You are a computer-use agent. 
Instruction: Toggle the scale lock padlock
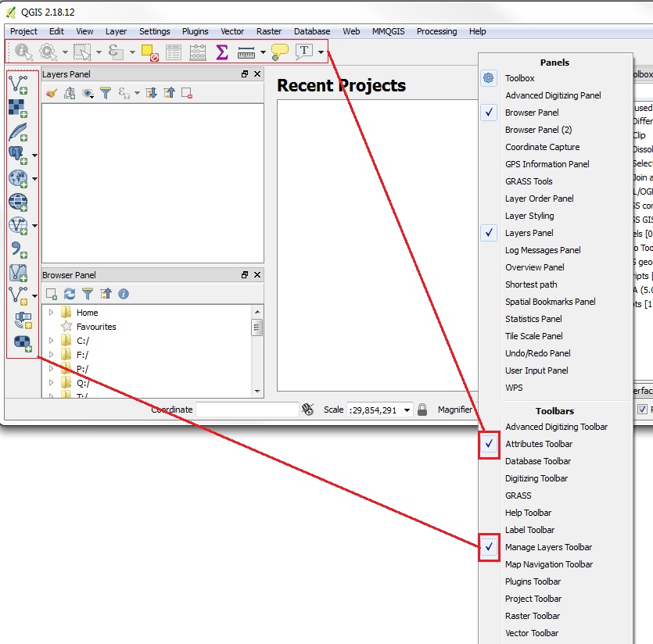coord(422,410)
